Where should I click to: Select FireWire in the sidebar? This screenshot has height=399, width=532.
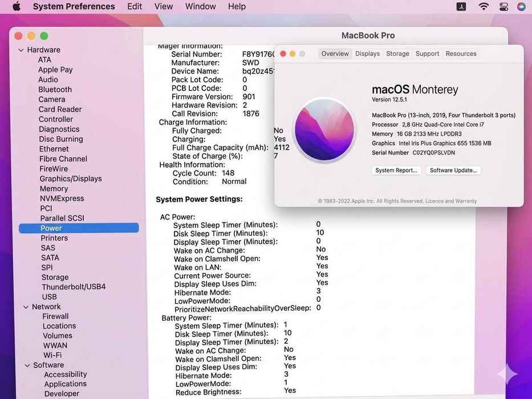[54, 169]
